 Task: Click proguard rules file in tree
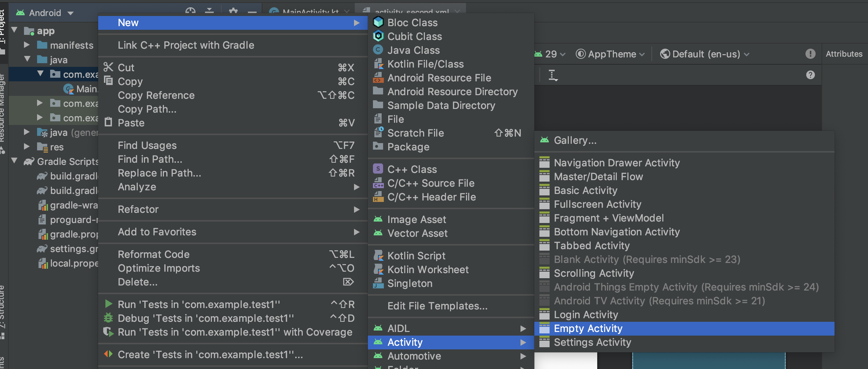click(68, 220)
